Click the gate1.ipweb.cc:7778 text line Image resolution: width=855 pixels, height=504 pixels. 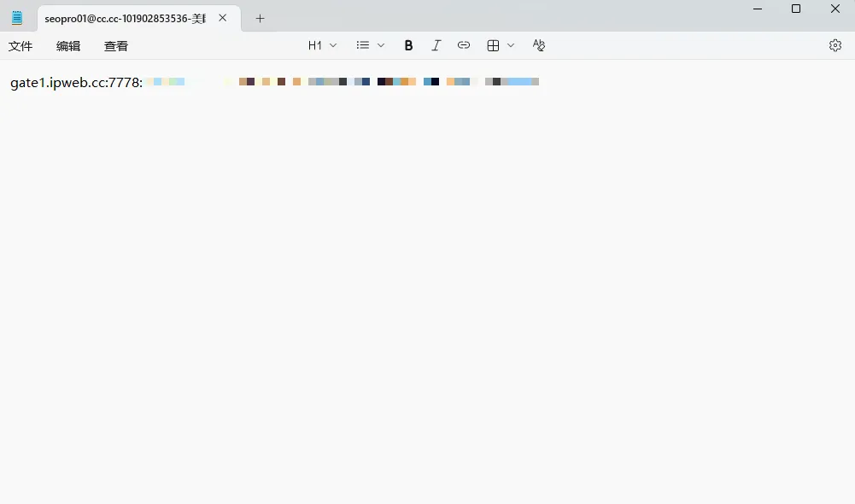click(77, 82)
